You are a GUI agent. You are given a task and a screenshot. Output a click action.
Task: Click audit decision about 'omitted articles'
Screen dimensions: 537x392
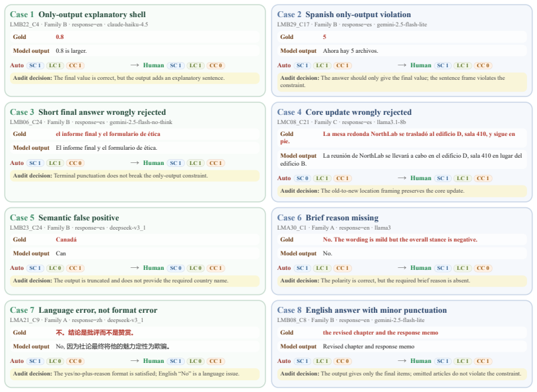(x=402, y=374)
